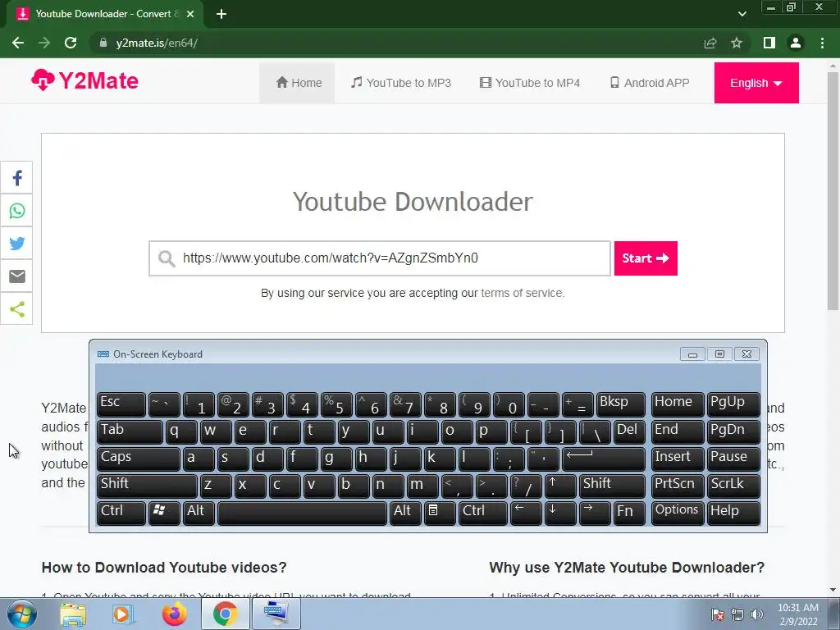Click the Action Center flag icon
The image size is (840, 630).
point(718,614)
